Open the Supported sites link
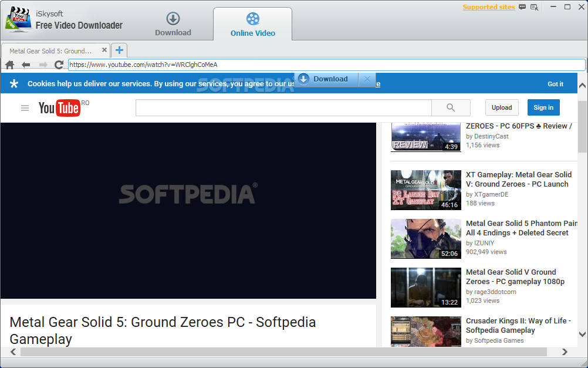588x368 pixels. pos(489,7)
